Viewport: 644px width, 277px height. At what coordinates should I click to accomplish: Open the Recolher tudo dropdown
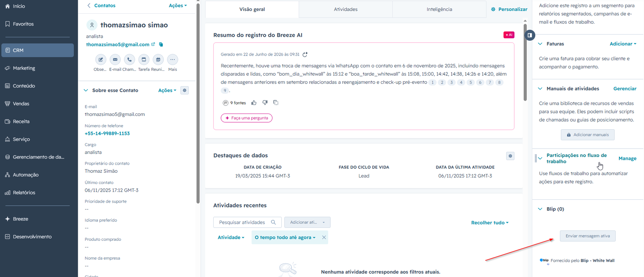[x=490, y=223]
